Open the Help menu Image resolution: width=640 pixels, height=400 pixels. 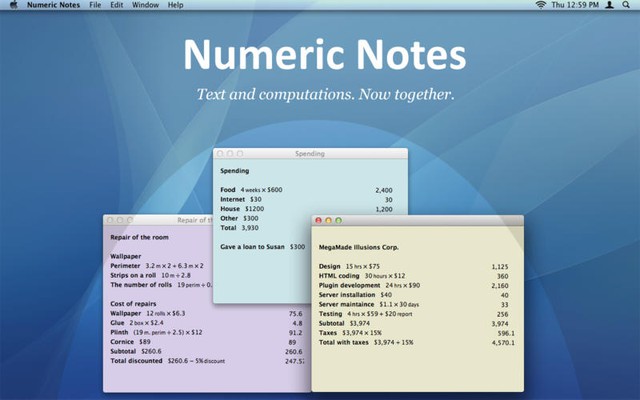pyautogui.click(x=176, y=5)
